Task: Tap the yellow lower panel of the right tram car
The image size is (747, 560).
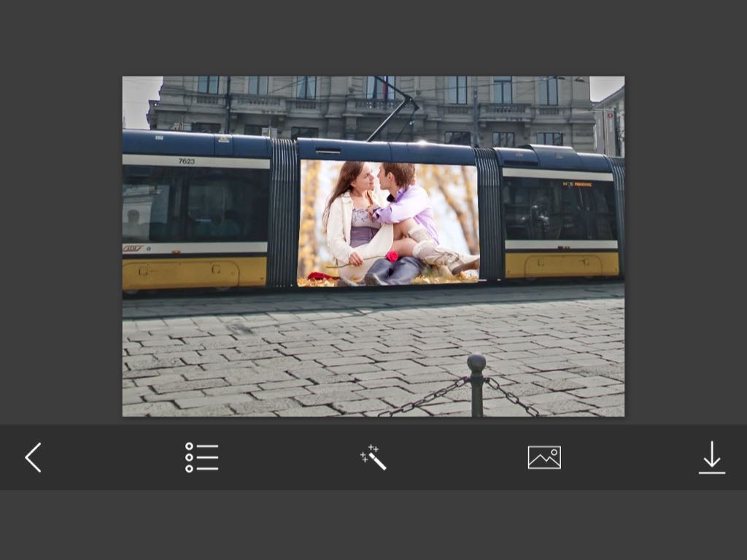Action: pos(562,264)
